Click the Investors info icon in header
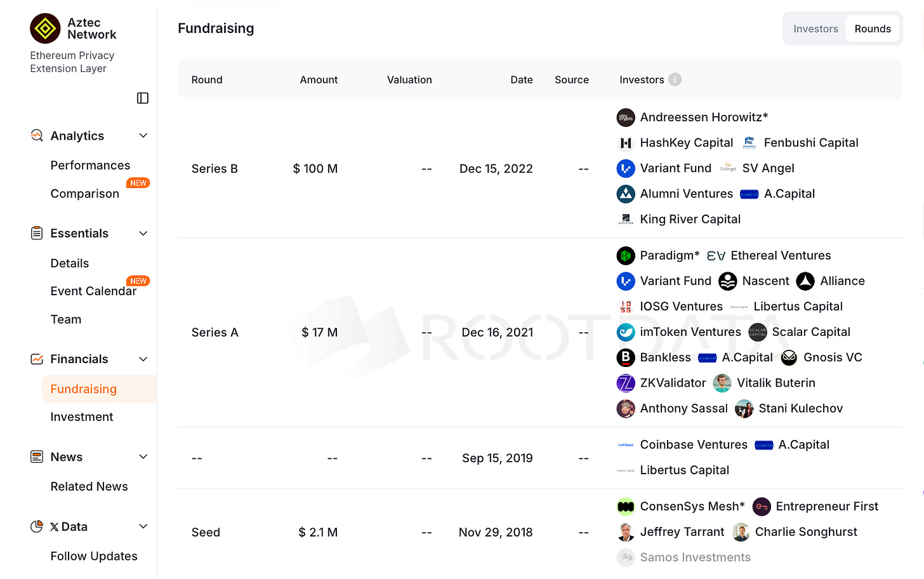The height and width of the screenshot is (579, 924). click(675, 79)
